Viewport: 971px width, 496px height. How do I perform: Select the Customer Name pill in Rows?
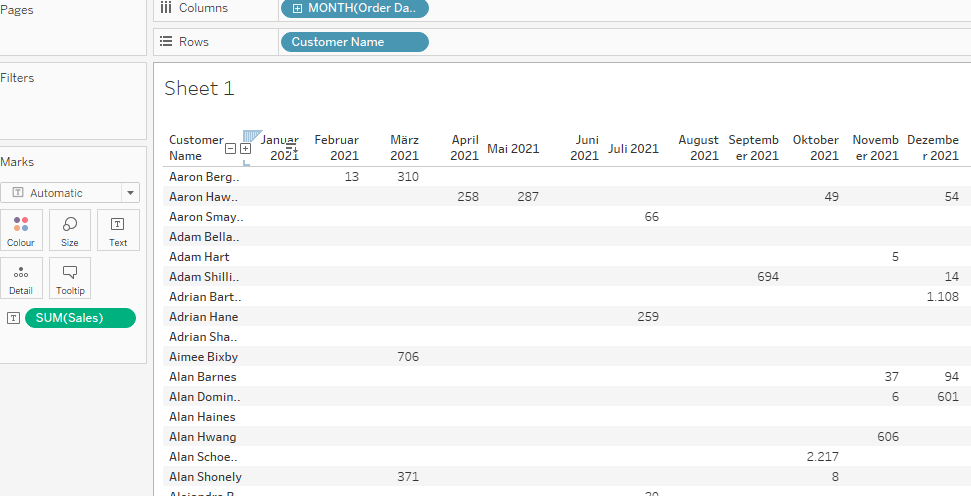tap(354, 42)
